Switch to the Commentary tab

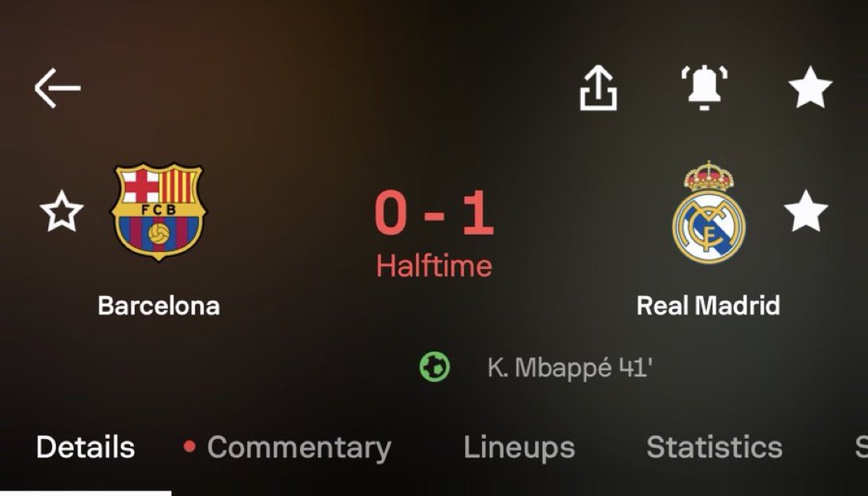click(x=299, y=448)
